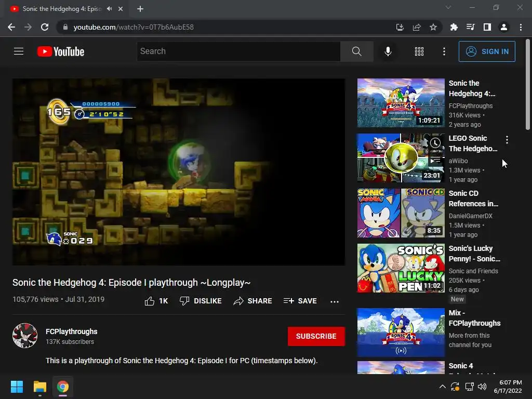Sign in to YouTube
This screenshot has height=399, width=532.
click(x=487, y=51)
